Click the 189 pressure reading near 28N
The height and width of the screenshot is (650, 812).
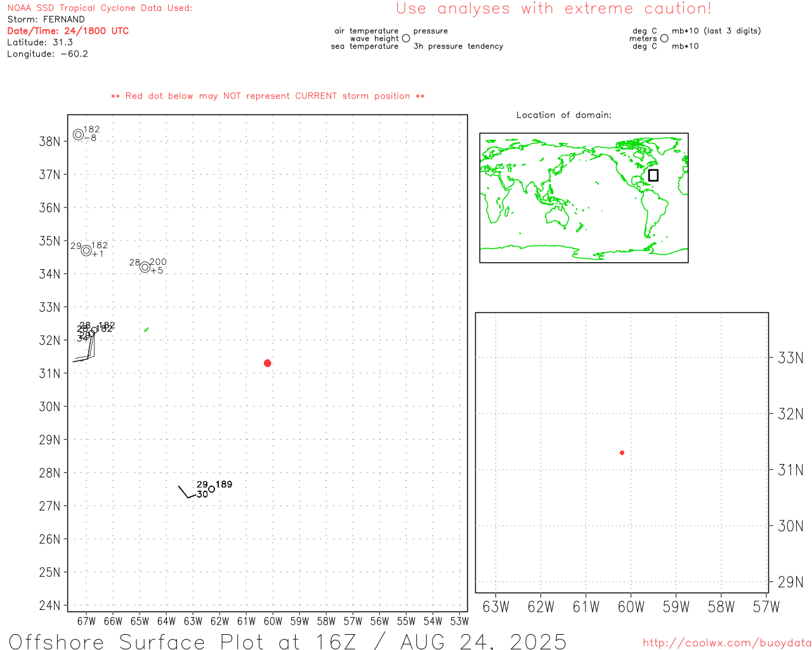pos(224,484)
